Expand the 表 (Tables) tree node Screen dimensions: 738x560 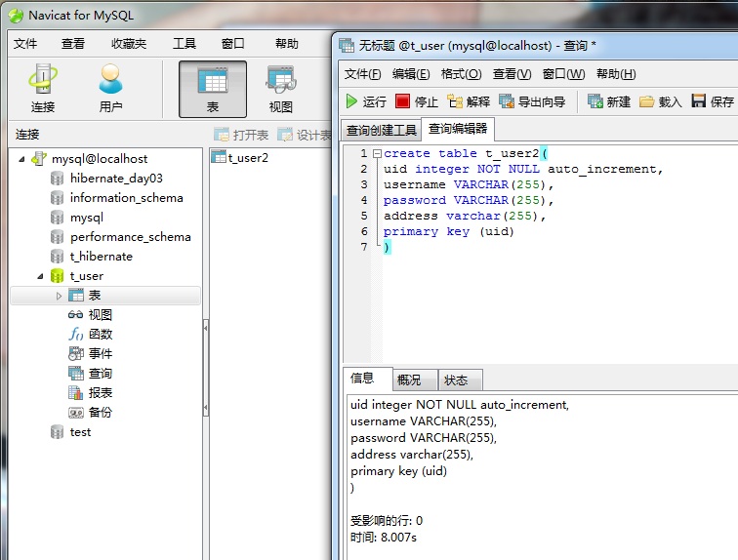(59, 296)
